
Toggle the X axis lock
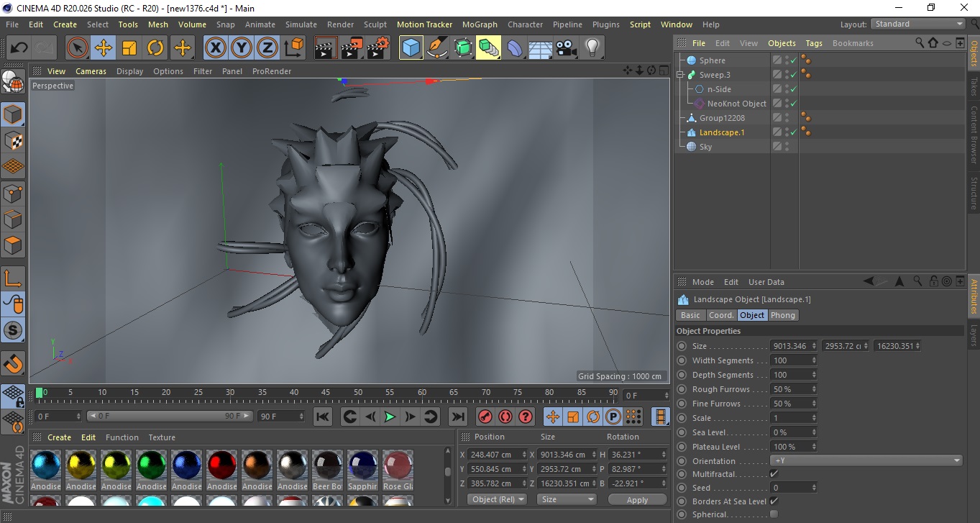[x=215, y=48]
